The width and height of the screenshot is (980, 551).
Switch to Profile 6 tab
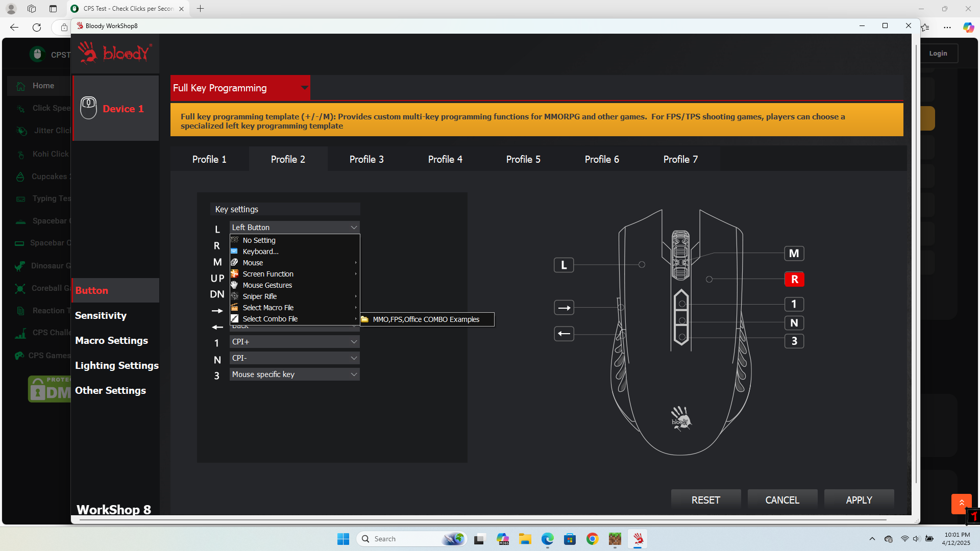click(602, 159)
